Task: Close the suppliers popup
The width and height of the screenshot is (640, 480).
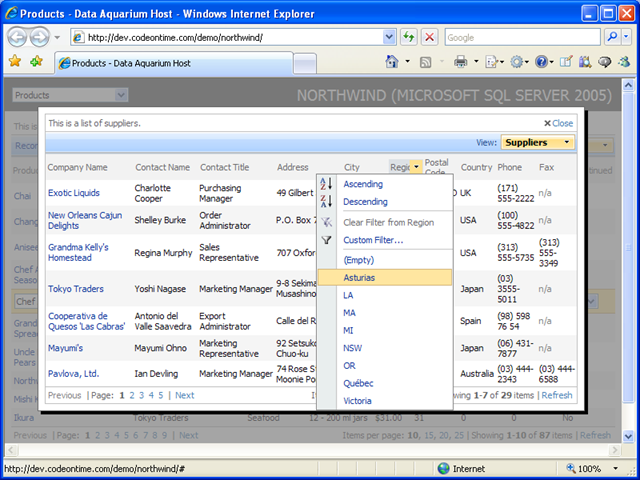Action: 558,123
